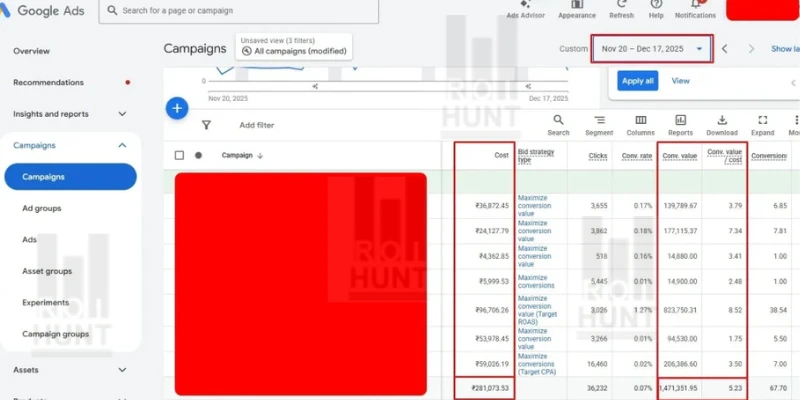Screen dimensions: 800x400
Task: Sort by Clicks column header
Action: (x=597, y=156)
